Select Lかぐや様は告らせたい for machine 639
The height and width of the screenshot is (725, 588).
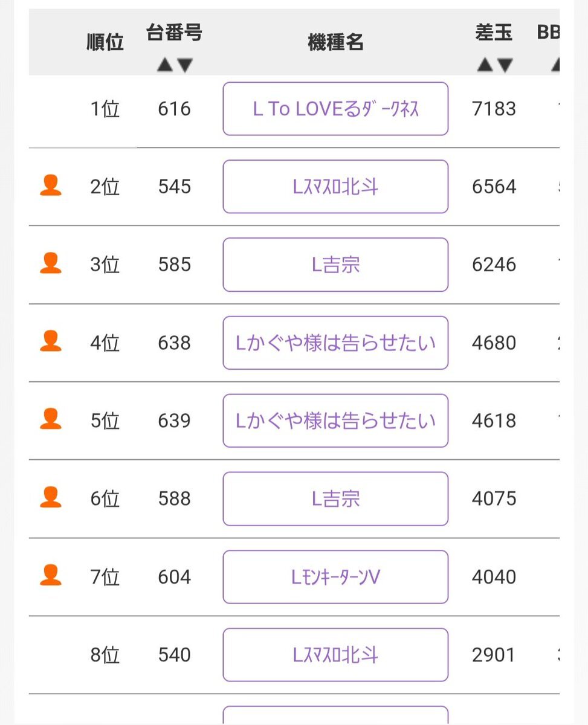335,420
